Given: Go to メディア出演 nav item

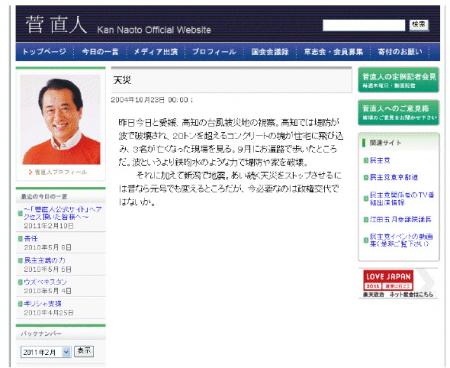Looking at the screenshot, I should click(x=156, y=52).
